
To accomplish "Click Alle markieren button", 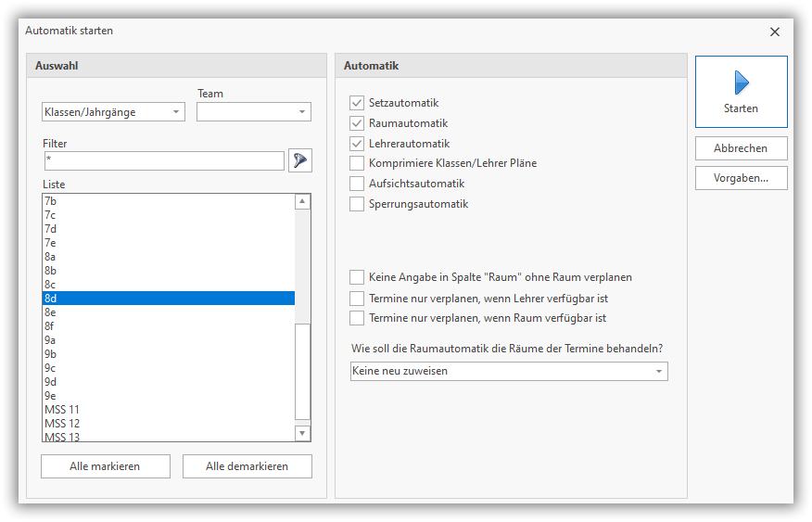I will coord(106,466).
